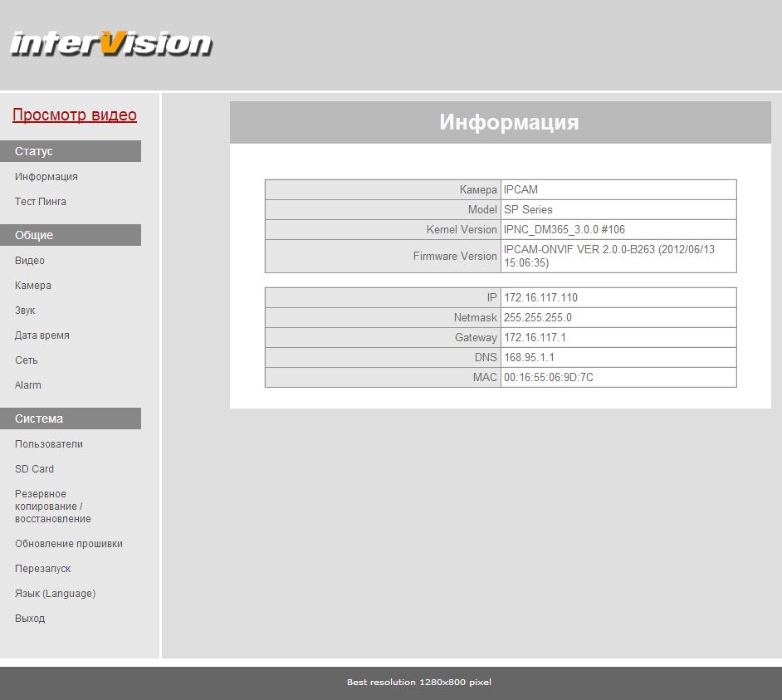The height and width of the screenshot is (700, 782).
Task: Navigate to Сеть network settings
Action: point(27,360)
